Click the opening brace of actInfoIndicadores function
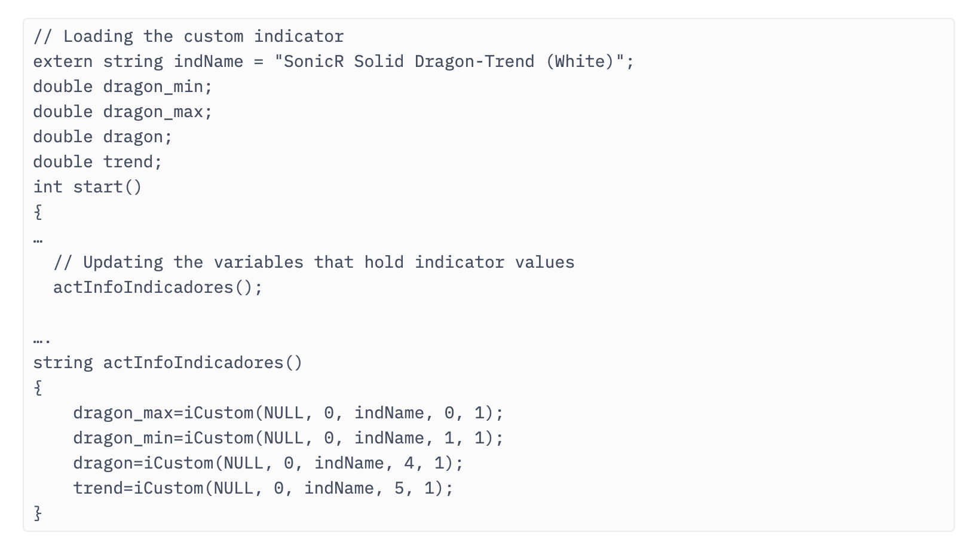The image size is (980, 551). (x=38, y=388)
